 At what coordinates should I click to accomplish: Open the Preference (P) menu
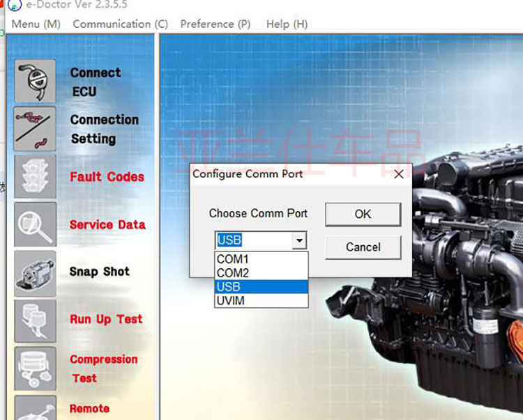[x=215, y=24]
